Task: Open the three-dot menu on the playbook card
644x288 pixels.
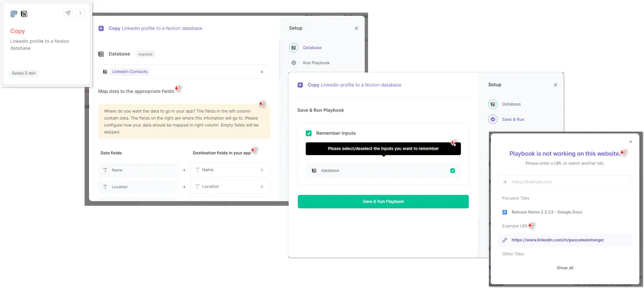Action: pyautogui.click(x=80, y=13)
